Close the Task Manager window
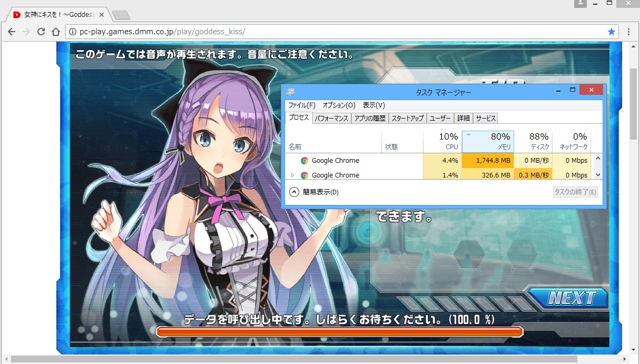 click(591, 90)
